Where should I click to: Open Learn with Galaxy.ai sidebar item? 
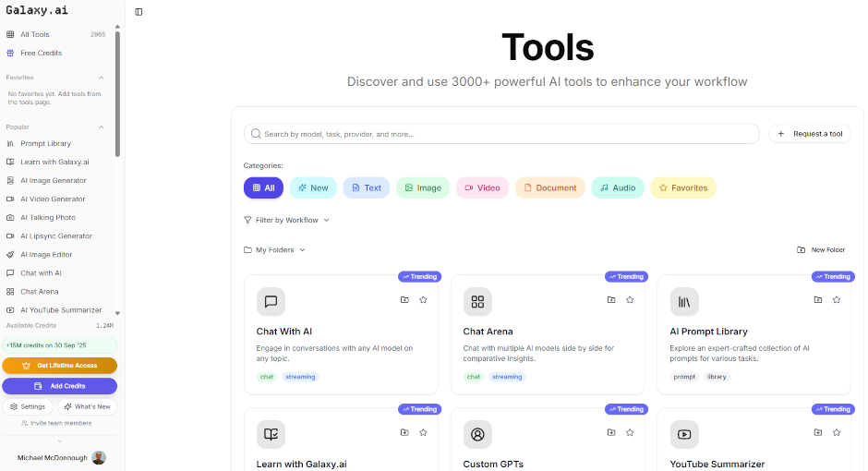[55, 163]
